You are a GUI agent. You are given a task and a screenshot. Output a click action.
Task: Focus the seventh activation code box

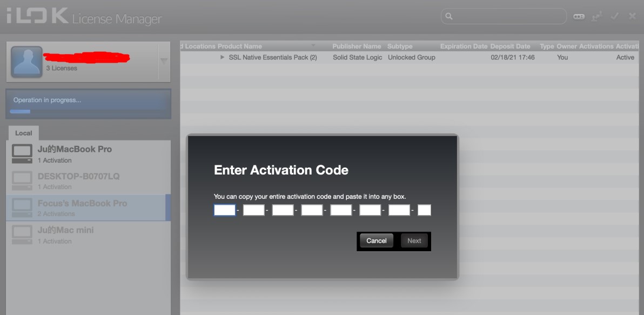(x=400, y=210)
